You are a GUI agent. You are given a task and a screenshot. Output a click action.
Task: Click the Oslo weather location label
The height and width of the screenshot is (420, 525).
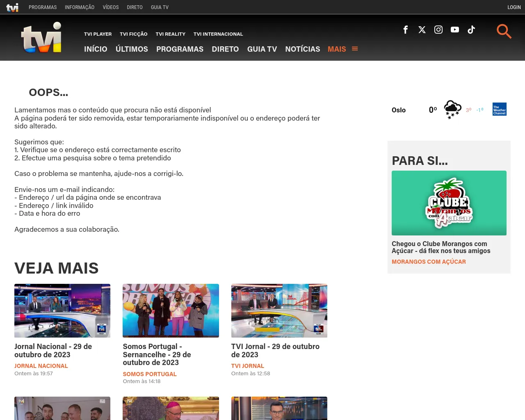pyautogui.click(x=399, y=110)
